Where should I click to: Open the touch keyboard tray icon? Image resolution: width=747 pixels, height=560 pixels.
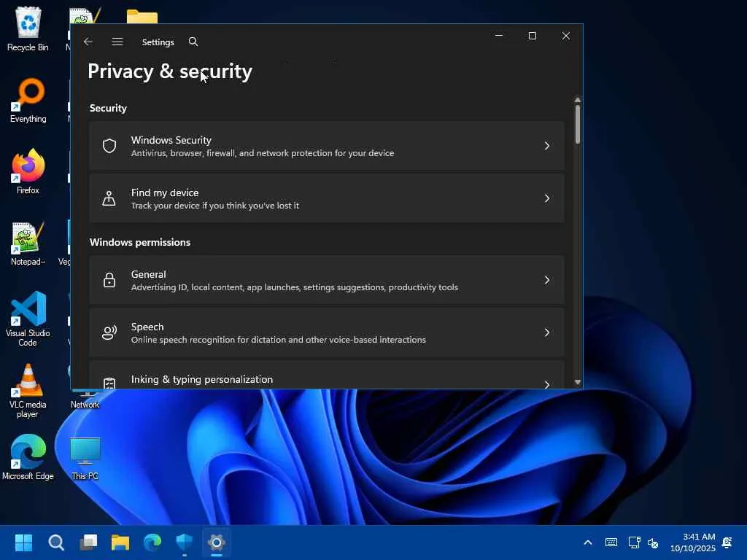(611, 542)
